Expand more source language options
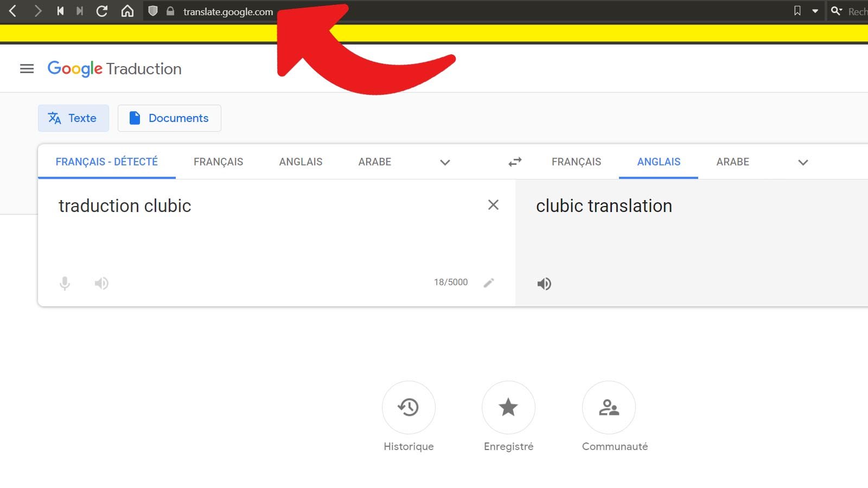The height and width of the screenshot is (488, 868). click(x=445, y=162)
